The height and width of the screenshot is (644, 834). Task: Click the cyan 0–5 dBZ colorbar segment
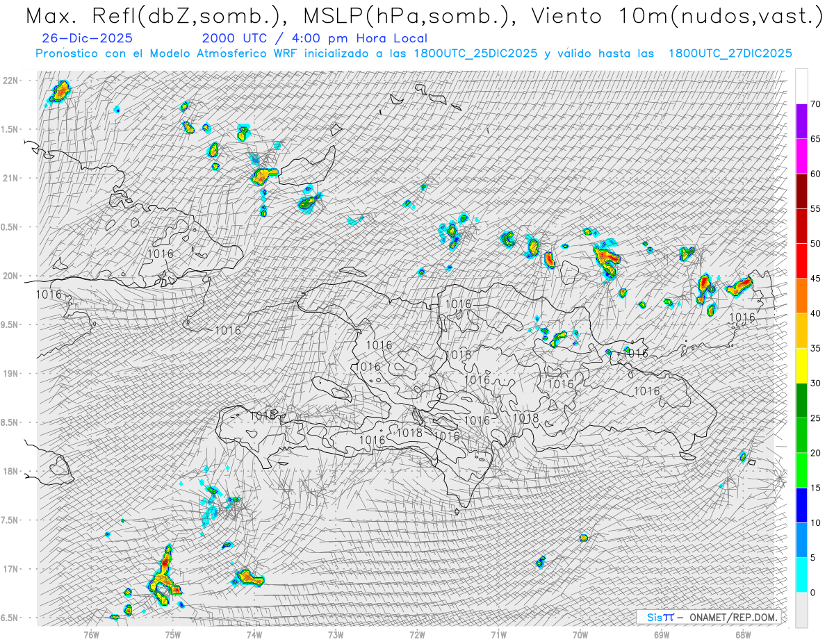click(x=801, y=575)
